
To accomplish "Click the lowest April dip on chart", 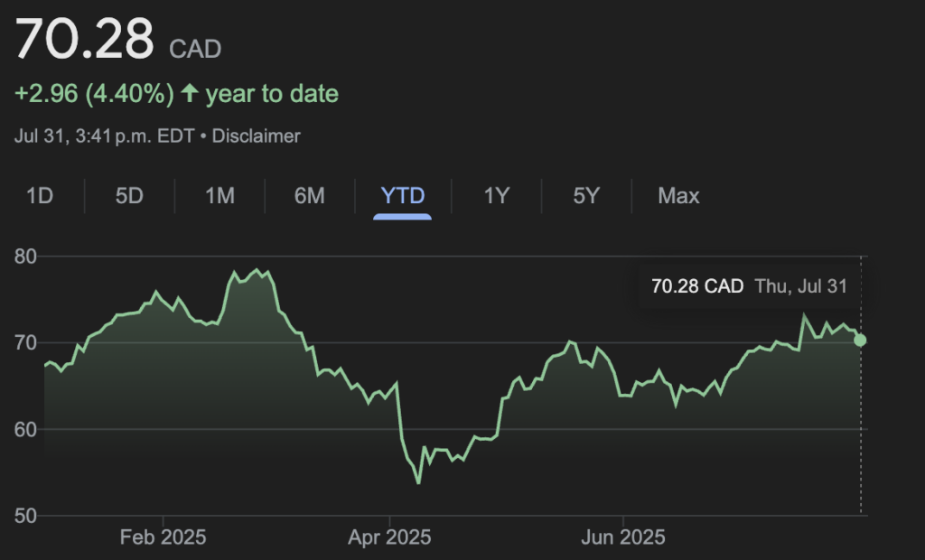I will (x=418, y=482).
